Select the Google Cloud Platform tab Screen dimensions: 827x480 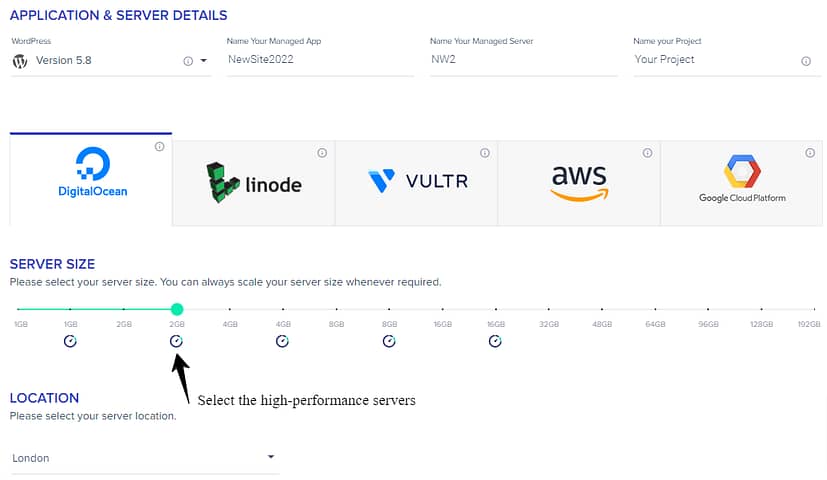tap(741, 183)
